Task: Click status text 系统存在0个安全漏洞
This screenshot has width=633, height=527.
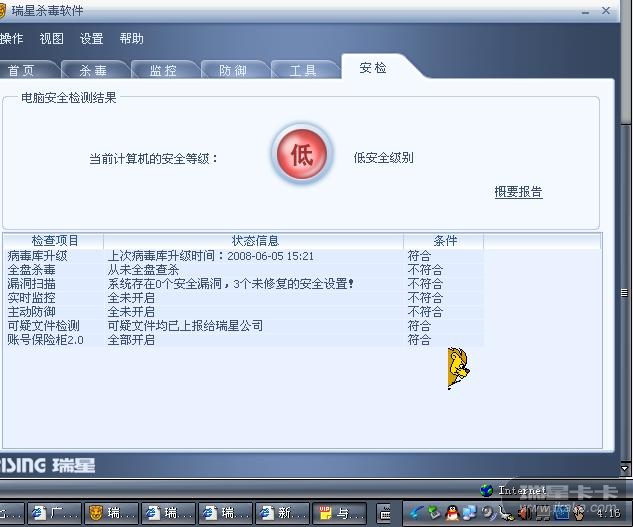Action: pos(164,284)
